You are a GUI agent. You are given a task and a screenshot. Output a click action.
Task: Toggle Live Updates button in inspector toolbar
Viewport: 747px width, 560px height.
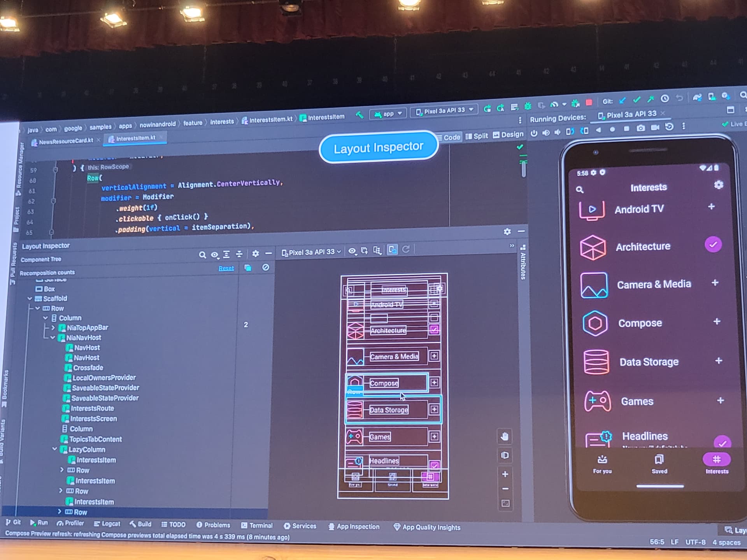[x=392, y=250]
